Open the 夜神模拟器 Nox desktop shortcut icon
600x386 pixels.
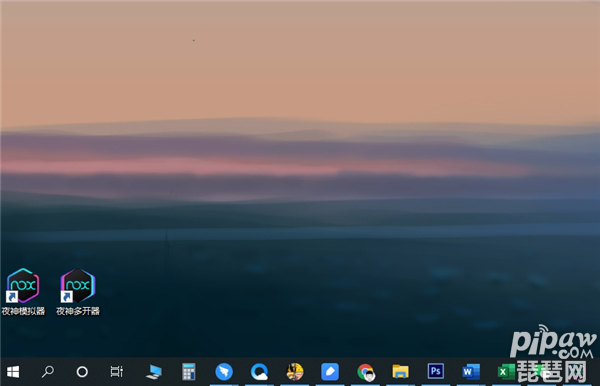[x=23, y=285]
